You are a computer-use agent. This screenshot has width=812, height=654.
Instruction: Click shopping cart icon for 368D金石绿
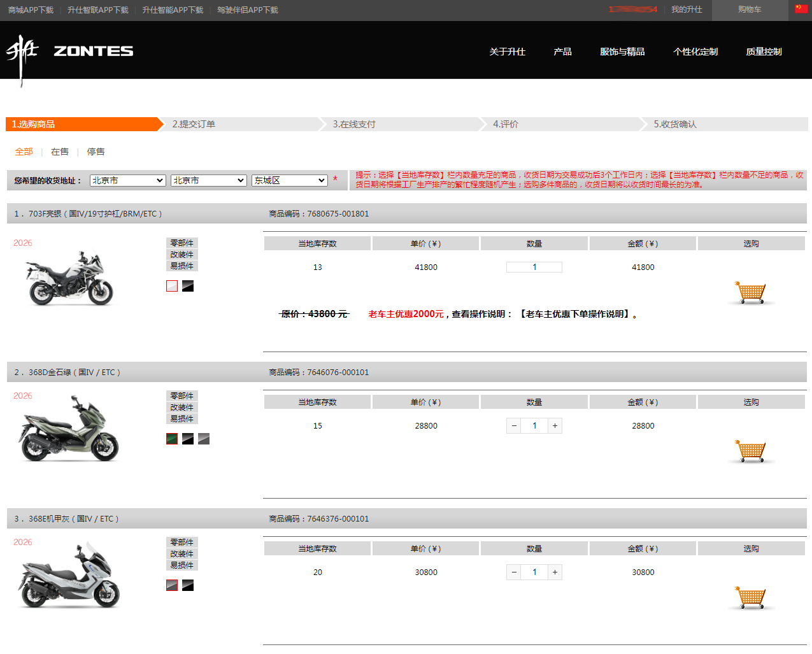coord(751,451)
